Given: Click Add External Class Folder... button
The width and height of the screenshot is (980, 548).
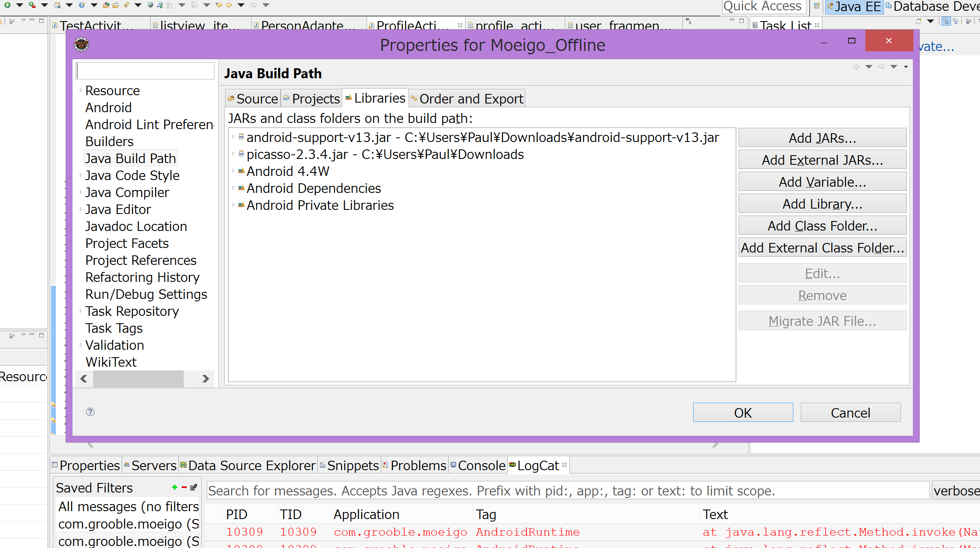Looking at the screenshot, I should 822,248.
